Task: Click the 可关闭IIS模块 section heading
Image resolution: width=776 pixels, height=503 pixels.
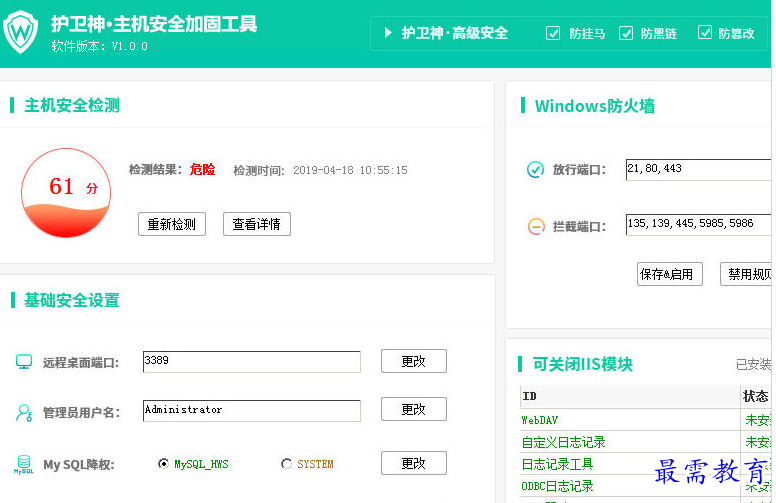Action: tap(582, 364)
